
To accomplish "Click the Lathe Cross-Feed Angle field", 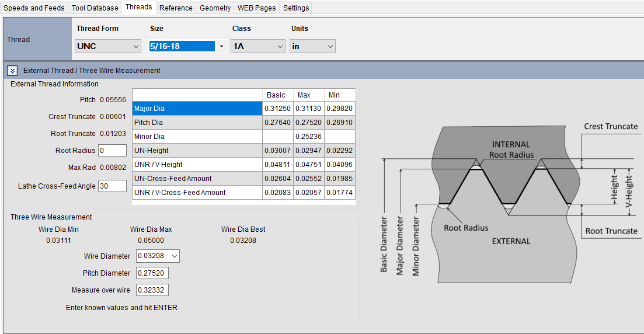I will pyautogui.click(x=112, y=186).
